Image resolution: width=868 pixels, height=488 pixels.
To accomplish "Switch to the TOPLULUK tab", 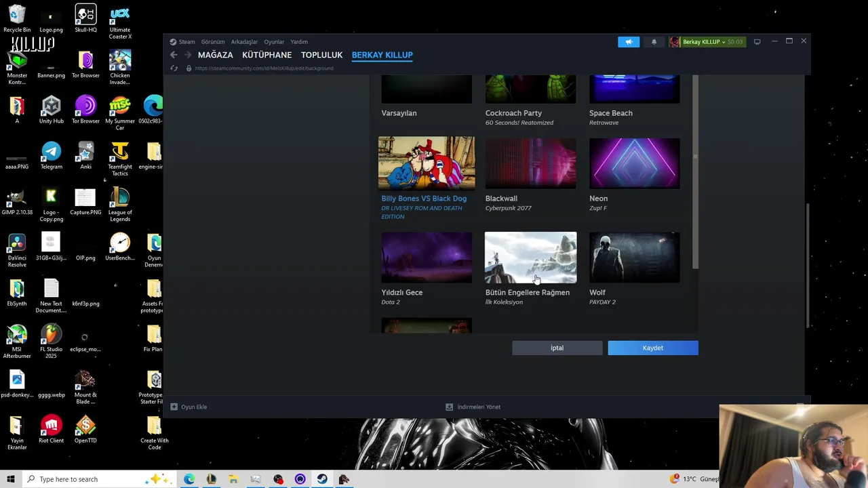I will click(x=321, y=55).
